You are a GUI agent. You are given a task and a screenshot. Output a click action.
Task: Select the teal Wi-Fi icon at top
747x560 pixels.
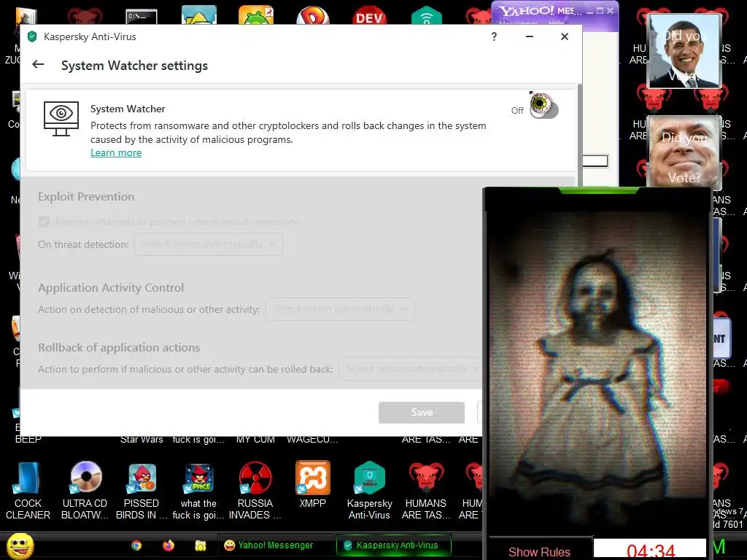[426, 15]
